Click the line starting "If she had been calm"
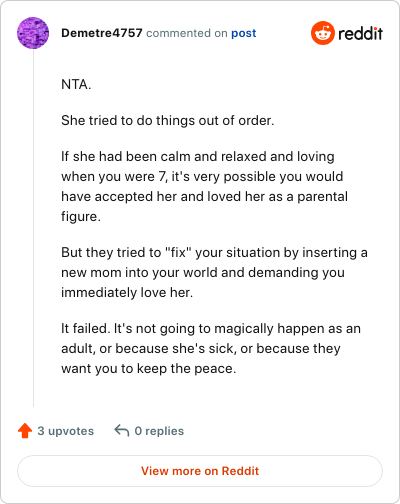This screenshot has width=400, height=504. [x=198, y=156]
